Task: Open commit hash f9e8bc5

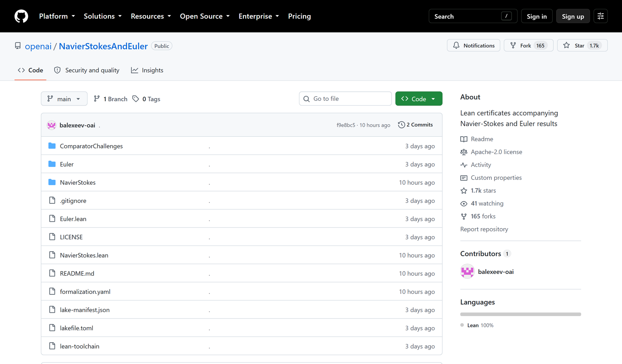Action: point(346,125)
